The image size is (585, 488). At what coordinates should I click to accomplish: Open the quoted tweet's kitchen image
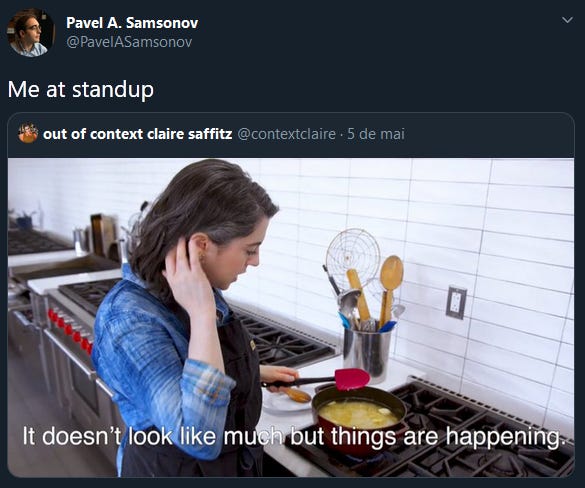(x=291, y=317)
